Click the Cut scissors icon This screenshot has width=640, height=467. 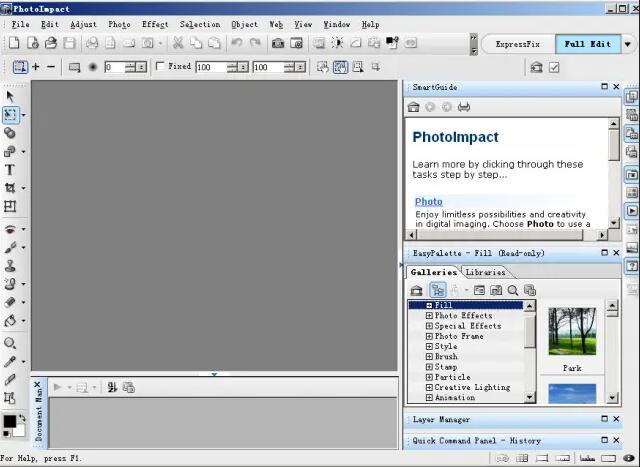pyautogui.click(x=178, y=43)
